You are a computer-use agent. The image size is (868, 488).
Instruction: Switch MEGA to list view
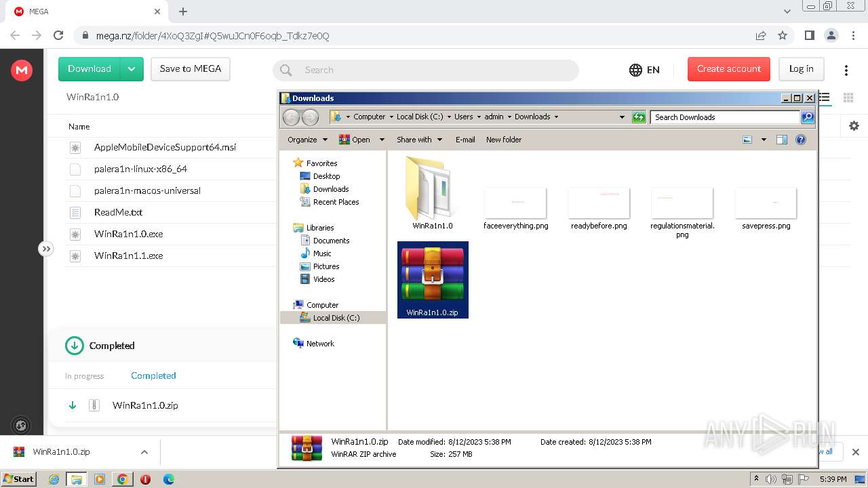click(x=825, y=98)
